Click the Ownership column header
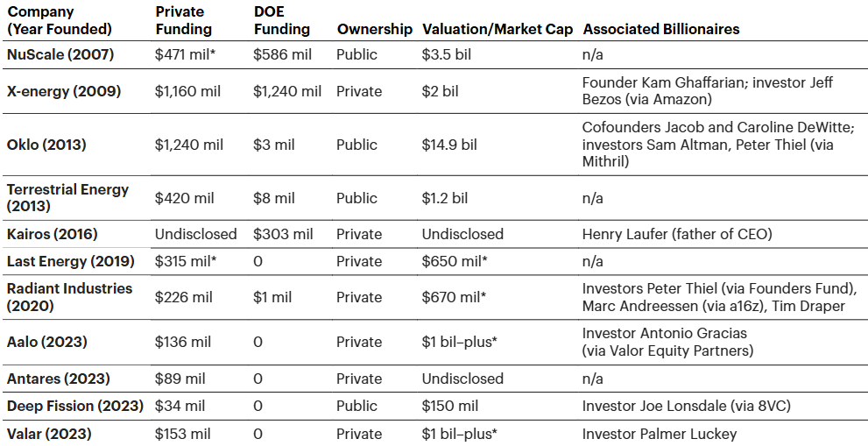868x446 pixels. click(374, 29)
